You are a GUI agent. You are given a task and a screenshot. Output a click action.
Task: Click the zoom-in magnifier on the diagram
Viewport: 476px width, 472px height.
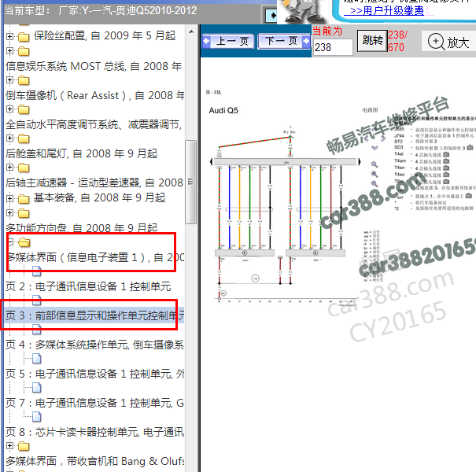375,174
